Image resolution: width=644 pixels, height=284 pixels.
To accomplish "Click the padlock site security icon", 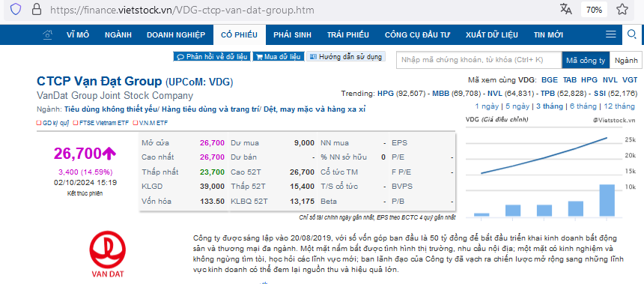I will [37, 10].
